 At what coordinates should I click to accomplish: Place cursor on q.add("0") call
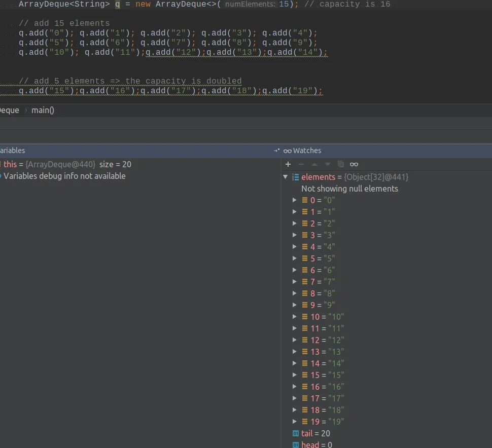(44, 33)
